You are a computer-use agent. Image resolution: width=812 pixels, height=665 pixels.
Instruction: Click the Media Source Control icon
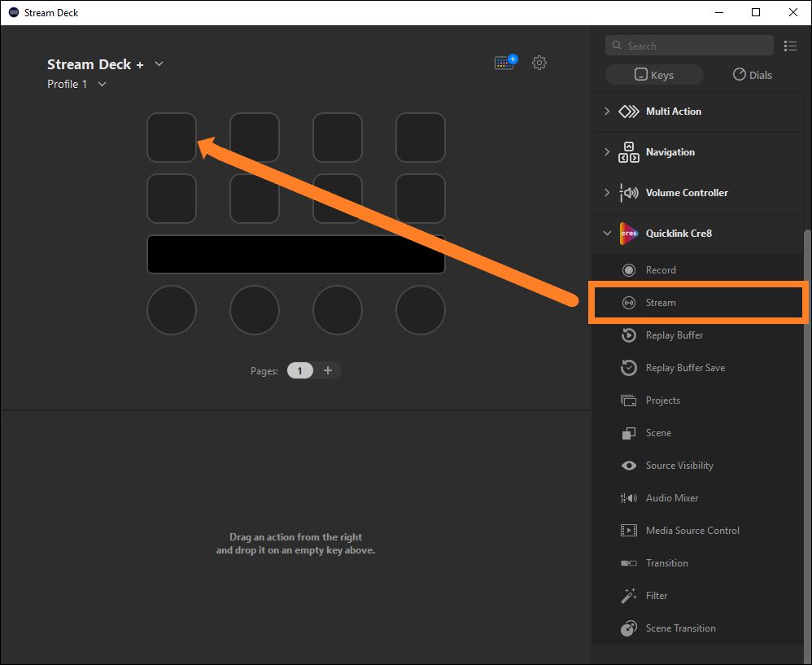[x=629, y=531]
